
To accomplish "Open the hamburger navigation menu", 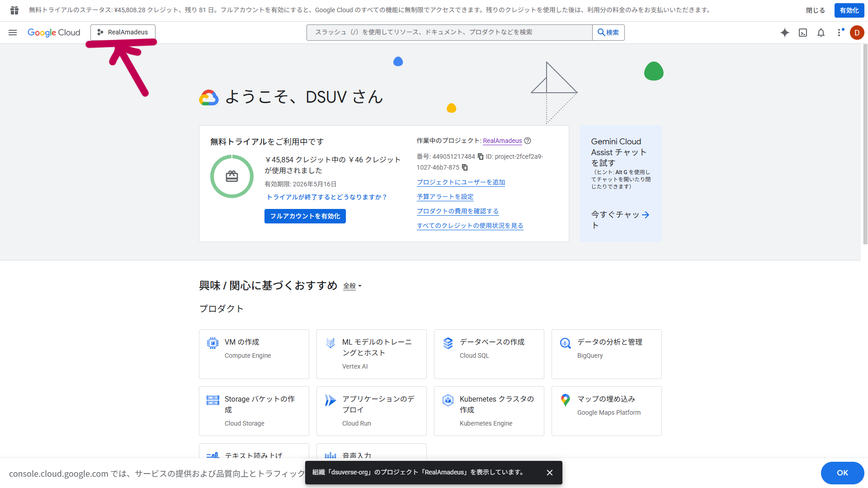I will pos(13,33).
